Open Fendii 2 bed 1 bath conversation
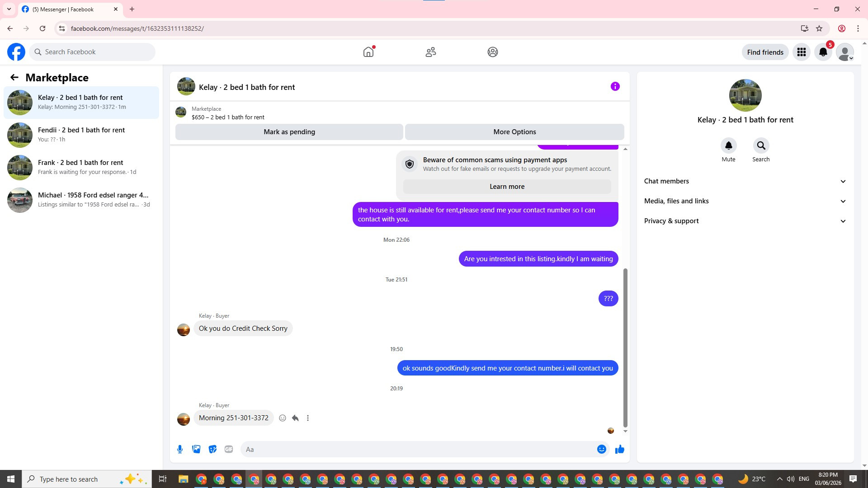 pyautogui.click(x=81, y=135)
